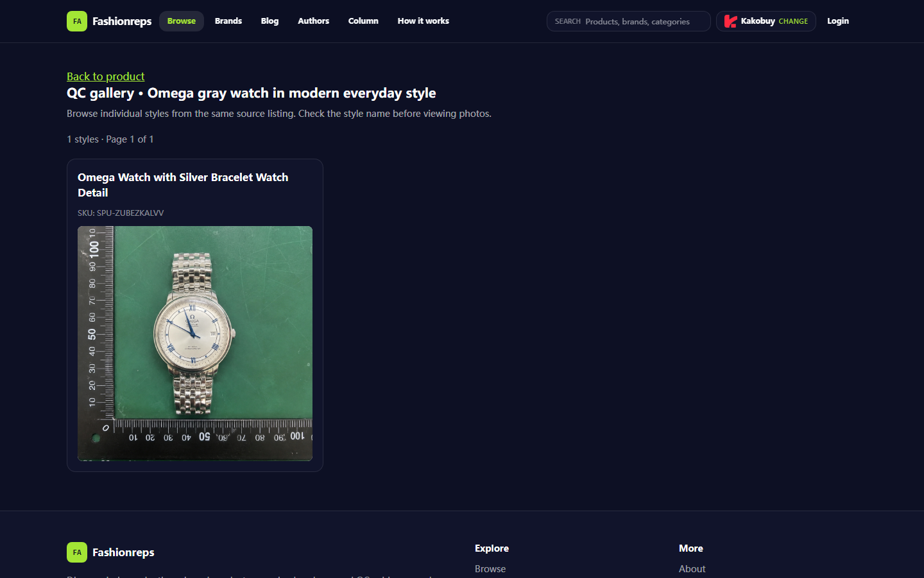Select Authors in the top navigation
This screenshot has height=578, width=924.
(313, 21)
